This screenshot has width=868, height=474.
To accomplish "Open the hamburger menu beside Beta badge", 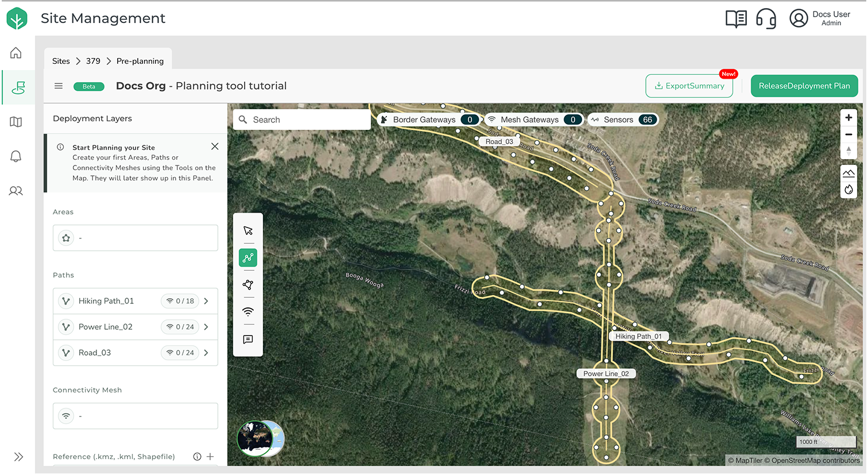I will (x=59, y=86).
